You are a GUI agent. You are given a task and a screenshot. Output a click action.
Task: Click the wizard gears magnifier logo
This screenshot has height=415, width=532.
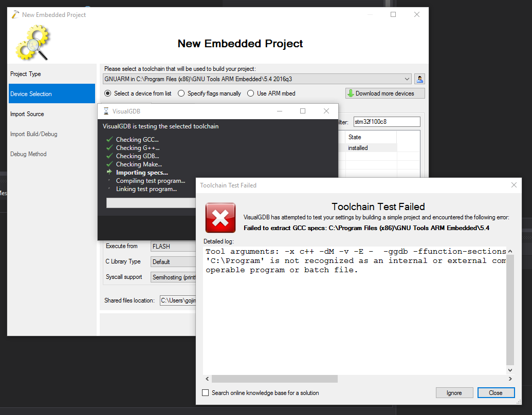pos(32,43)
